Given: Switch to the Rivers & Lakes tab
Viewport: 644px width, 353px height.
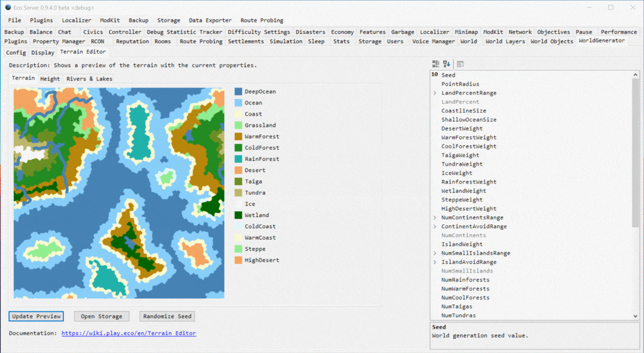Looking at the screenshot, I should click(89, 79).
